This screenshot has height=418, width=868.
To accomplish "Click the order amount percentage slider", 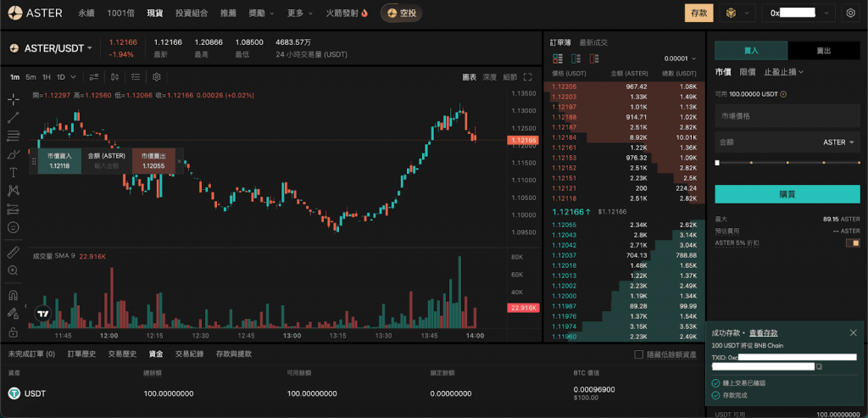I will click(x=787, y=162).
